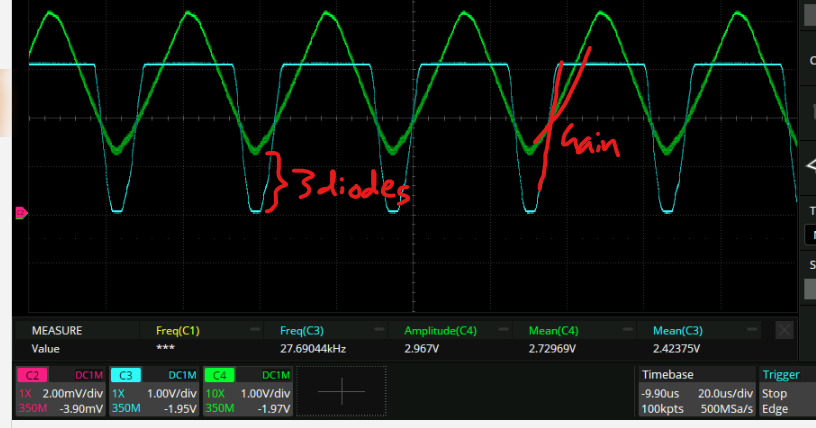The width and height of the screenshot is (816, 428).
Task: Click the -9.90us timebase delay value
Action: tap(662, 393)
